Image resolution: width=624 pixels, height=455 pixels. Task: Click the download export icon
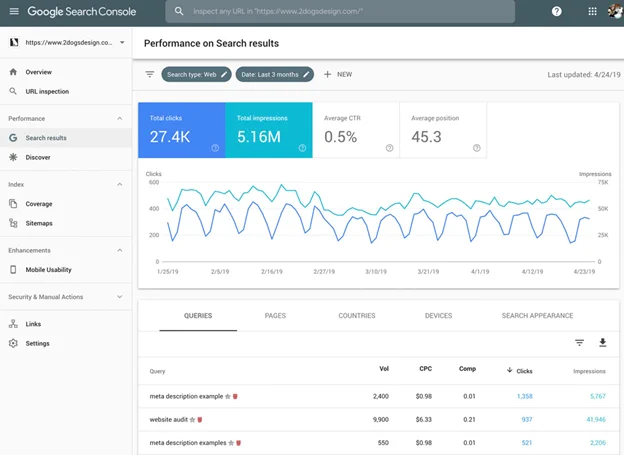point(603,342)
